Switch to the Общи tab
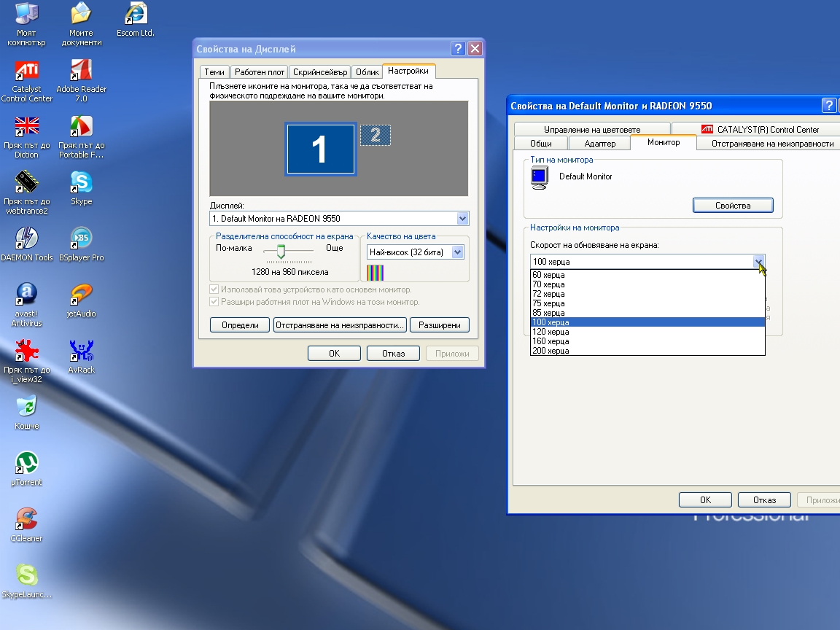 click(541, 143)
